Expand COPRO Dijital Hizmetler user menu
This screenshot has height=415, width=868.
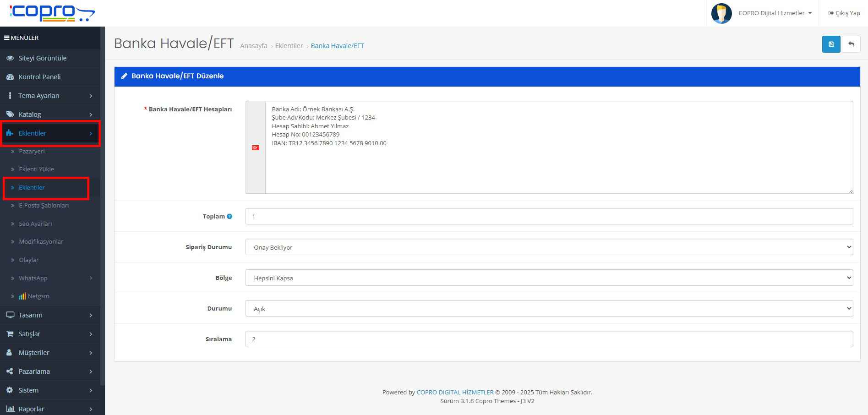pos(775,13)
